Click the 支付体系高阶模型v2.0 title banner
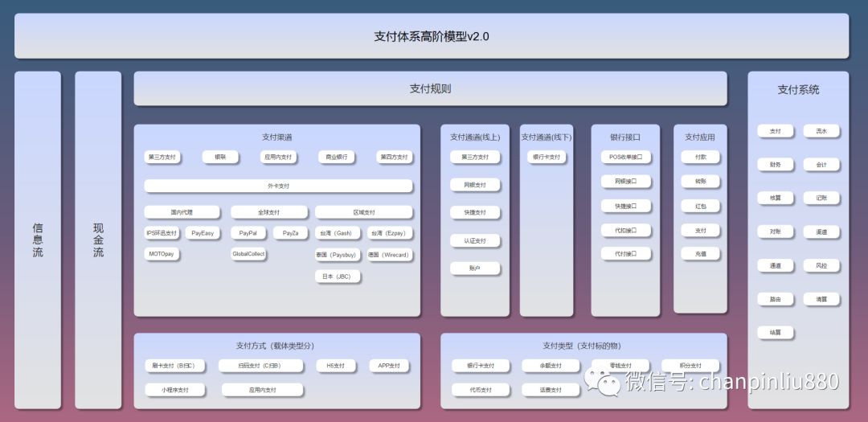 pyautogui.click(x=432, y=36)
